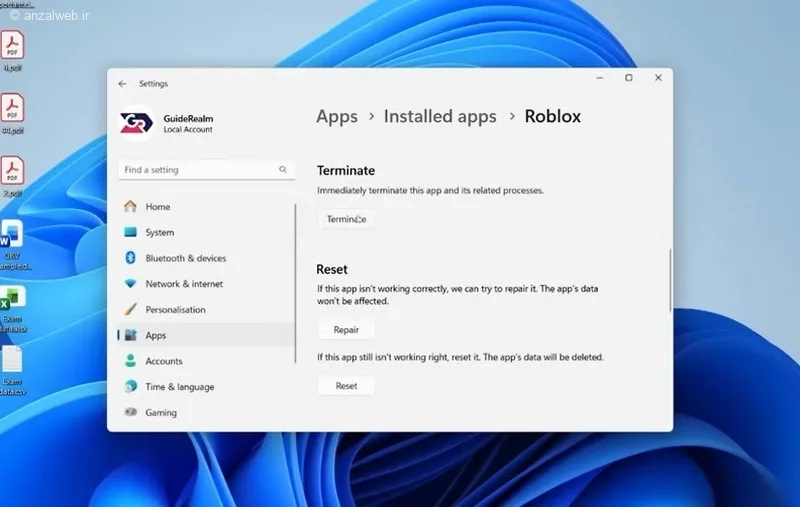
Task: Click the Repair button
Action: point(346,329)
